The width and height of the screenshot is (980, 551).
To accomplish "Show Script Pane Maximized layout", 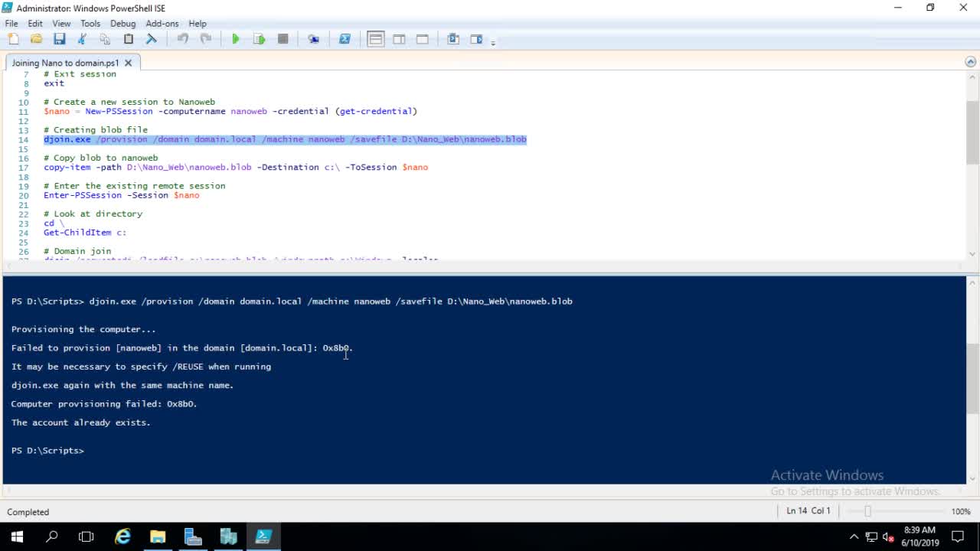I will pyautogui.click(x=422, y=39).
